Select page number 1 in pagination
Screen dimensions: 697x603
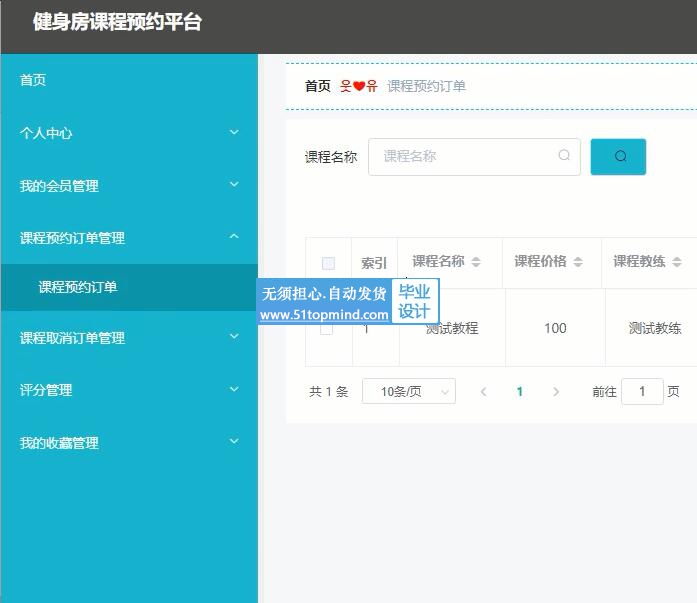[519, 391]
